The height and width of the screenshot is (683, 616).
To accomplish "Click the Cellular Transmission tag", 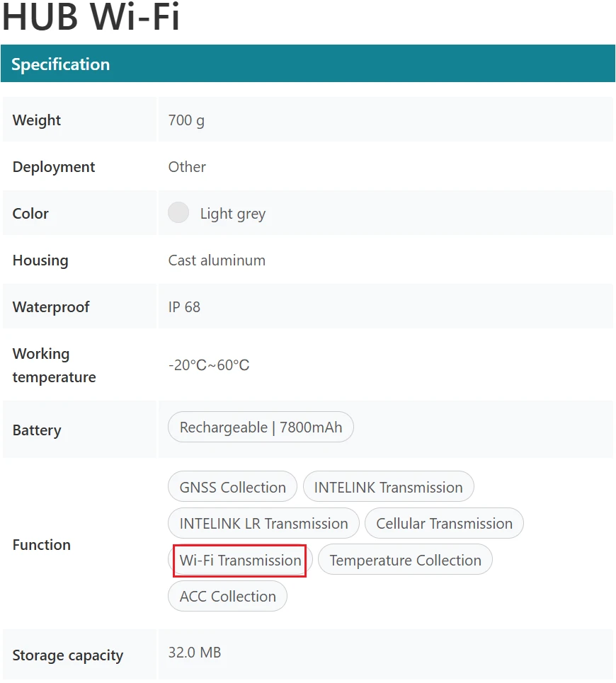I will (x=444, y=524).
